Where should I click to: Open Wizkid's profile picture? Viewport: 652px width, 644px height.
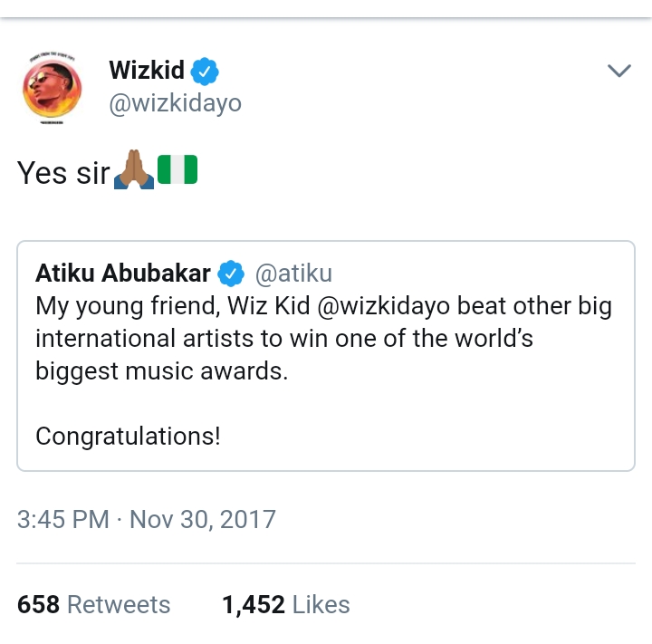point(53,89)
